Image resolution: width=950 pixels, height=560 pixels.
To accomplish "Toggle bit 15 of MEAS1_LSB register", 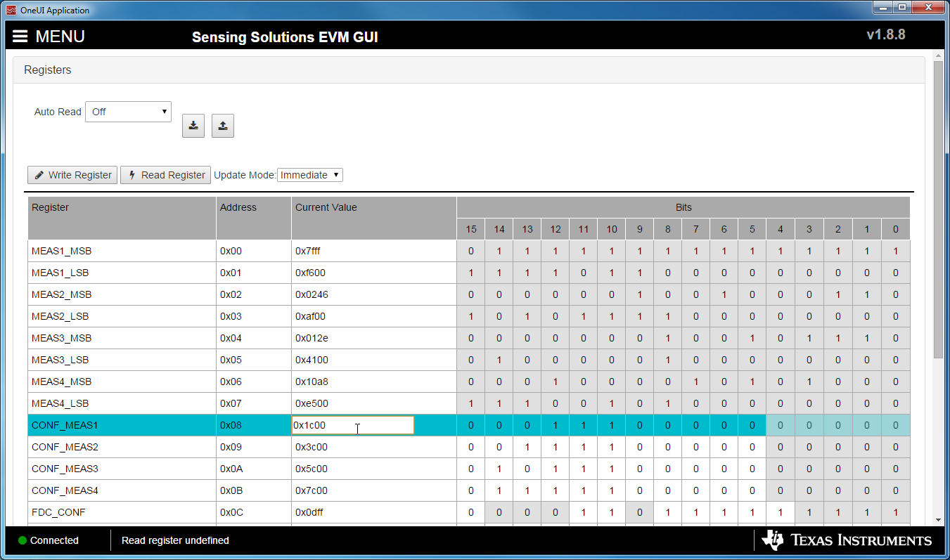I will coord(470,273).
